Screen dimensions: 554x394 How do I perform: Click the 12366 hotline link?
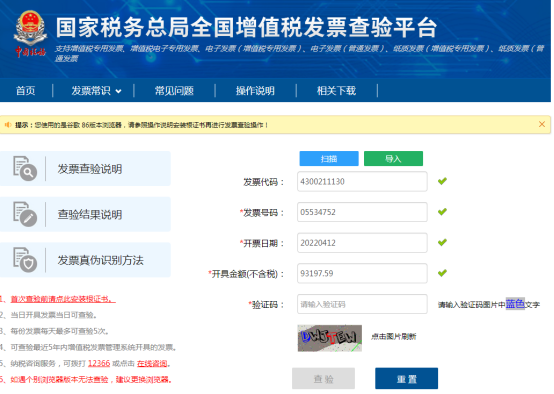coord(99,363)
